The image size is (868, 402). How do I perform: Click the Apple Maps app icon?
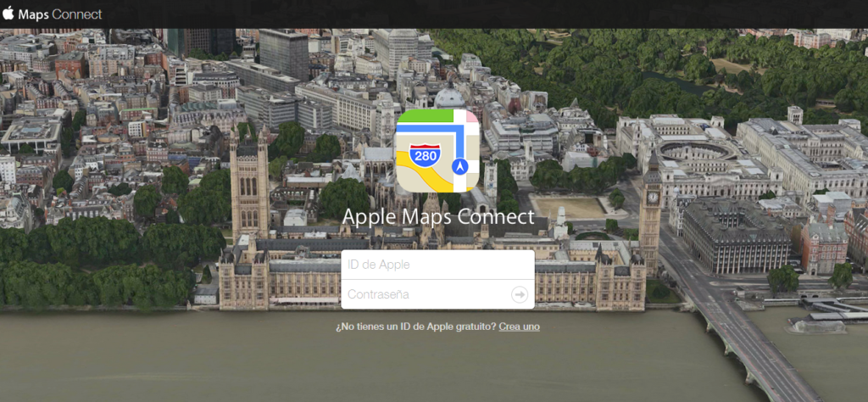pyautogui.click(x=437, y=151)
